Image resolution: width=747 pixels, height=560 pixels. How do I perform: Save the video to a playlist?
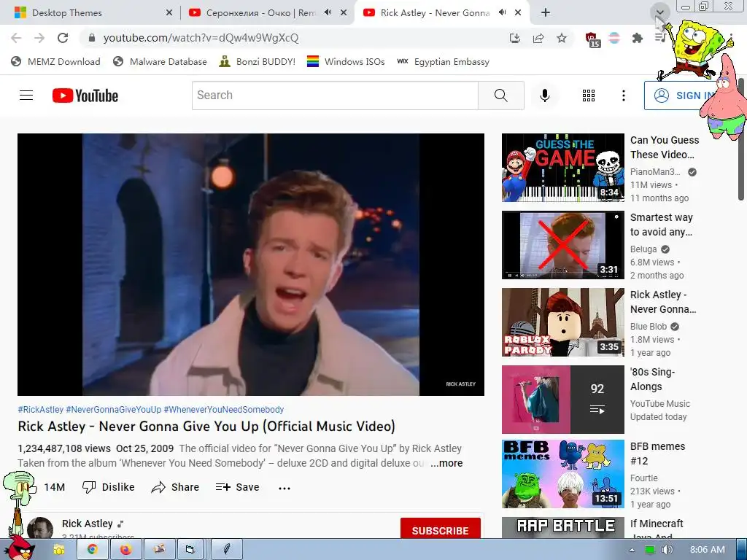(x=237, y=487)
